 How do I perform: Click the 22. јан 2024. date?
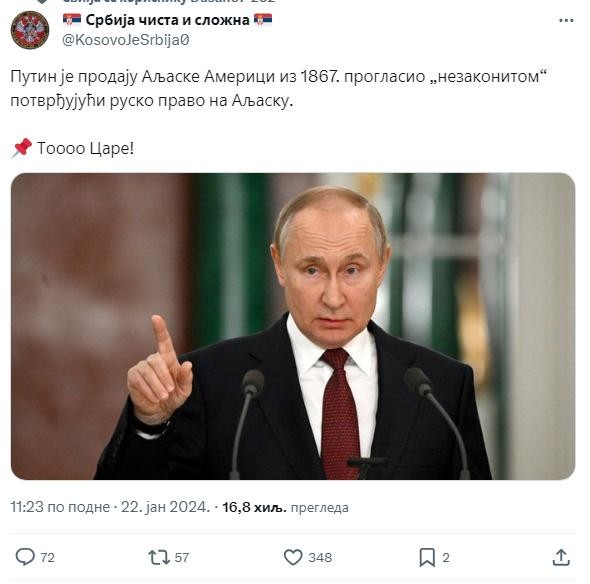(x=165, y=507)
